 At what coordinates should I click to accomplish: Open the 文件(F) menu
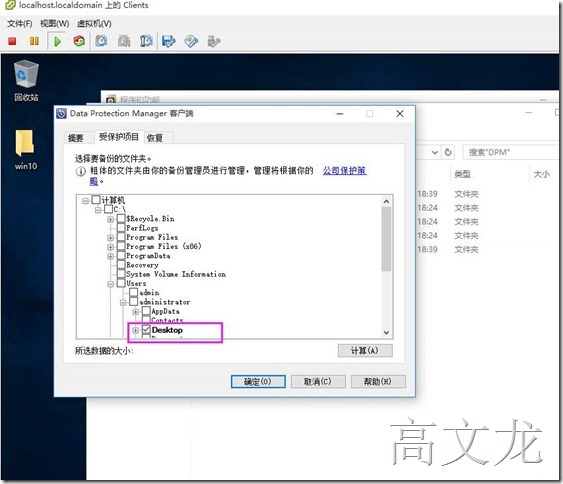(x=19, y=24)
